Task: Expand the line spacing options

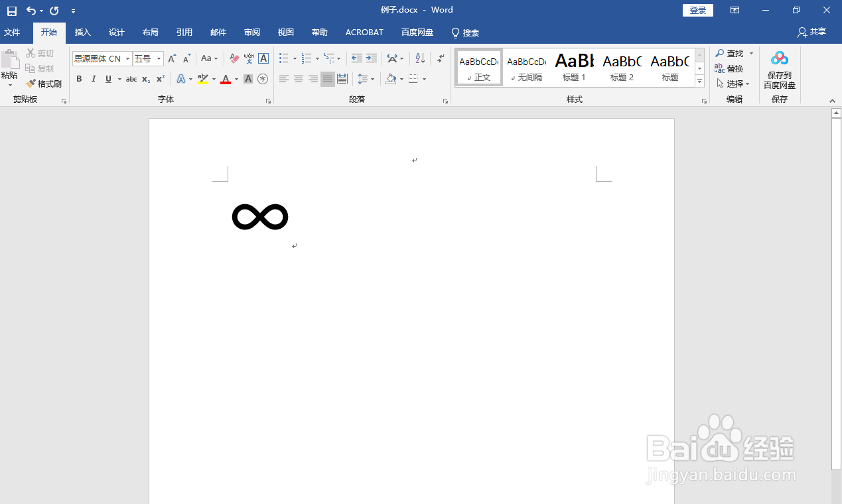Action: click(x=373, y=79)
